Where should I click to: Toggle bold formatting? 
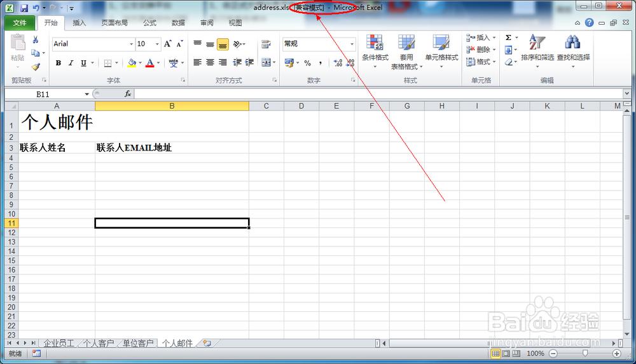tap(59, 63)
